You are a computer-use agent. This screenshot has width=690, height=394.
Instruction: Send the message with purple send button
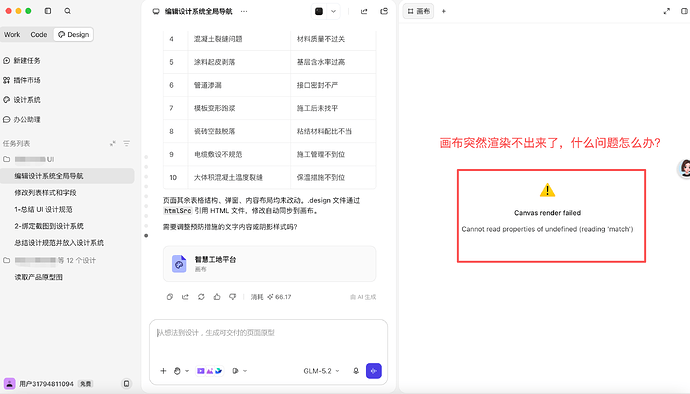[374, 371]
